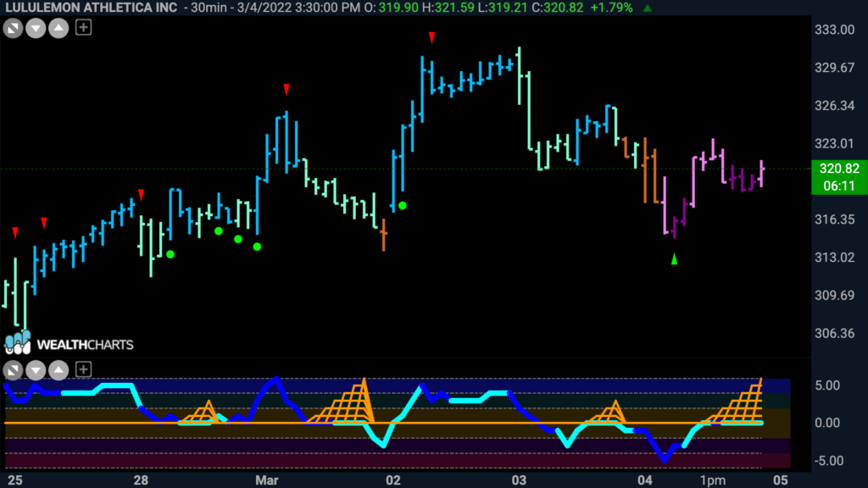
Task: Click the 0.00 oscillator axis label
Action: click(x=827, y=424)
